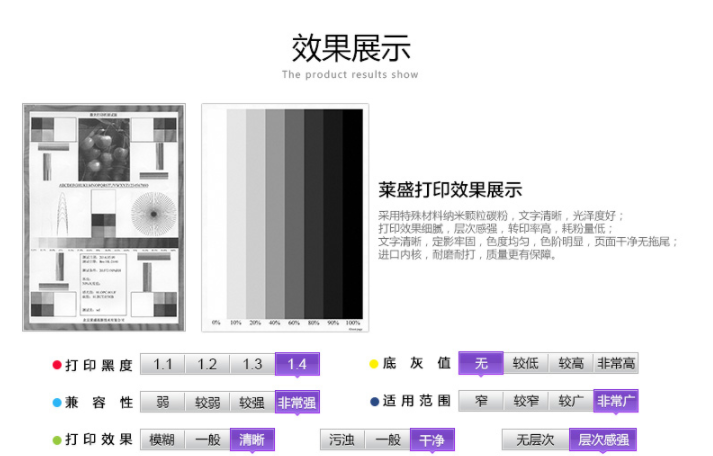713x456 pixels.
Task: Click the green dot beside 打印效果
Action: pos(57,440)
